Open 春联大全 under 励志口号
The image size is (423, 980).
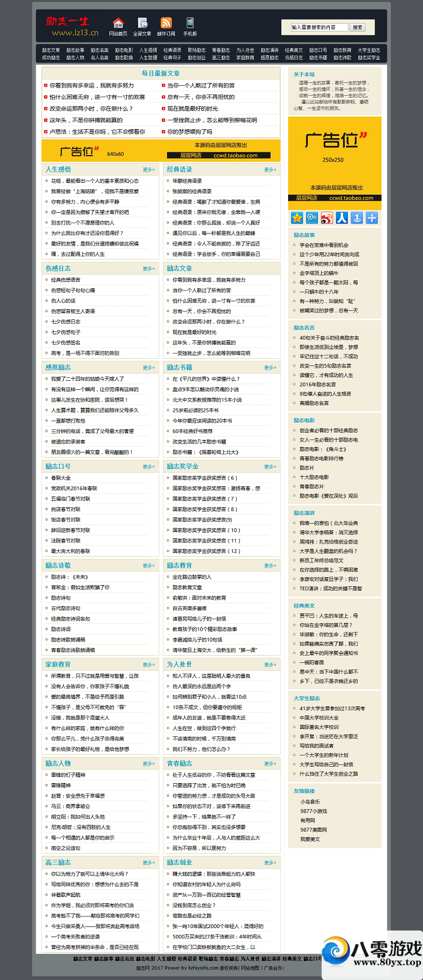click(61, 478)
